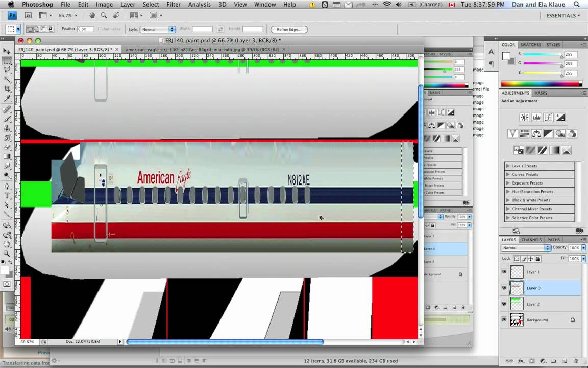Open the Filter menu
This screenshot has height=368, width=588.
tap(173, 5)
